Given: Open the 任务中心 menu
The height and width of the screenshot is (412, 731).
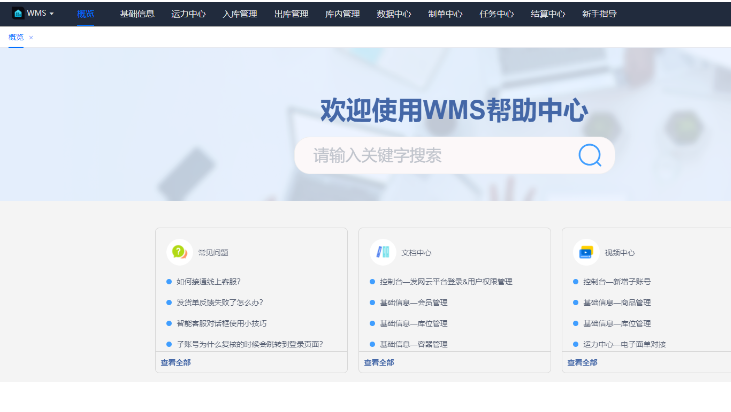Looking at the screenshot, I should (497, 14).
